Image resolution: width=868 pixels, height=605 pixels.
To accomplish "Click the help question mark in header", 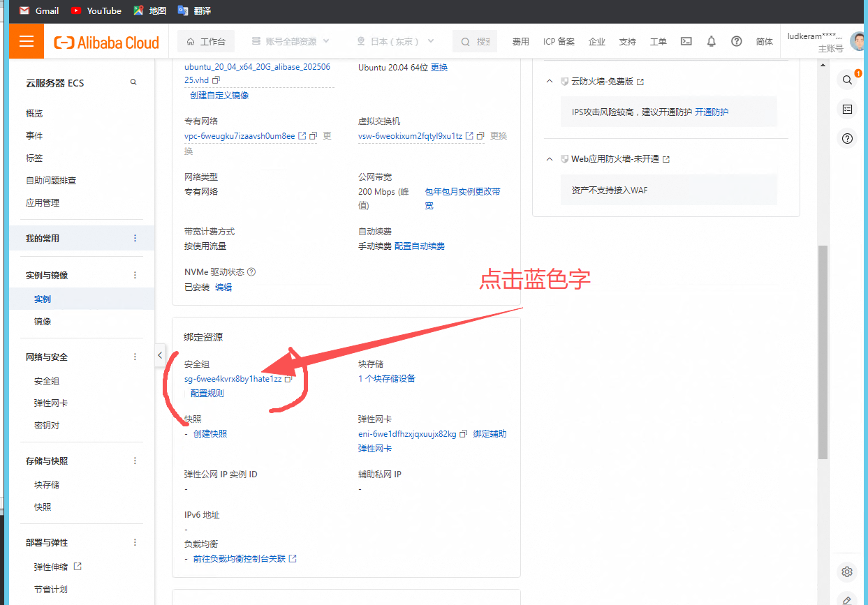I will pos(736,41).
